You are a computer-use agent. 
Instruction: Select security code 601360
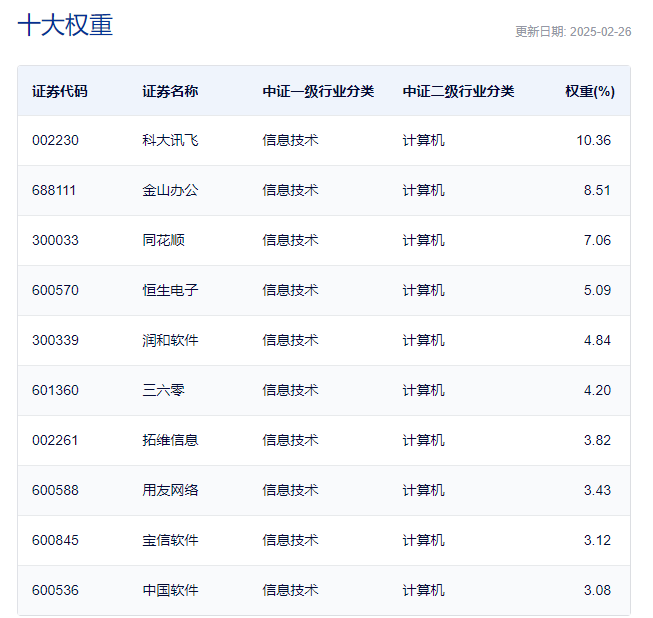[x=55, y=390]
